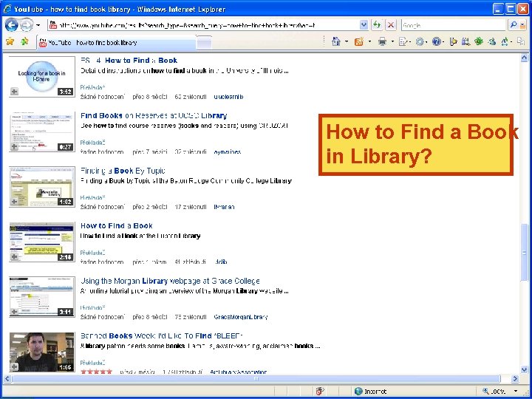Click the vertical scrollbar down arrow
The height and width of the screenshot is (399, 532).
[524, 370]
